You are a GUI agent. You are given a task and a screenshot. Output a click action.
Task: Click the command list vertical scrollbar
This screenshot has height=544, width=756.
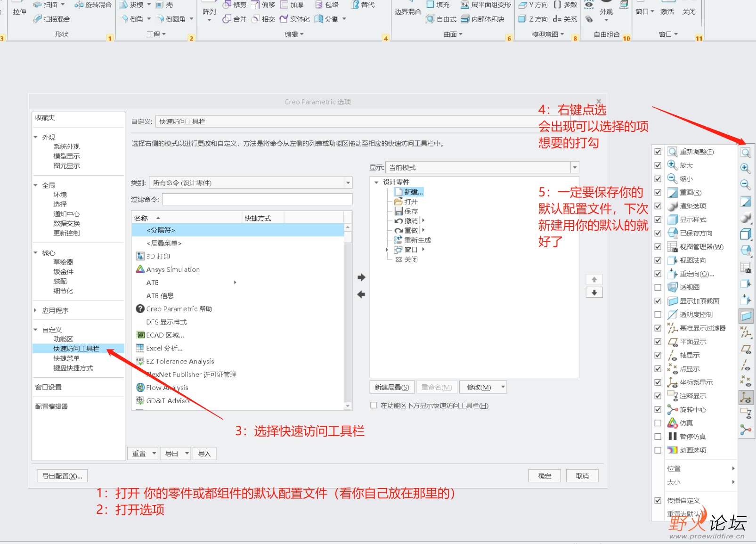coord(348,317)
